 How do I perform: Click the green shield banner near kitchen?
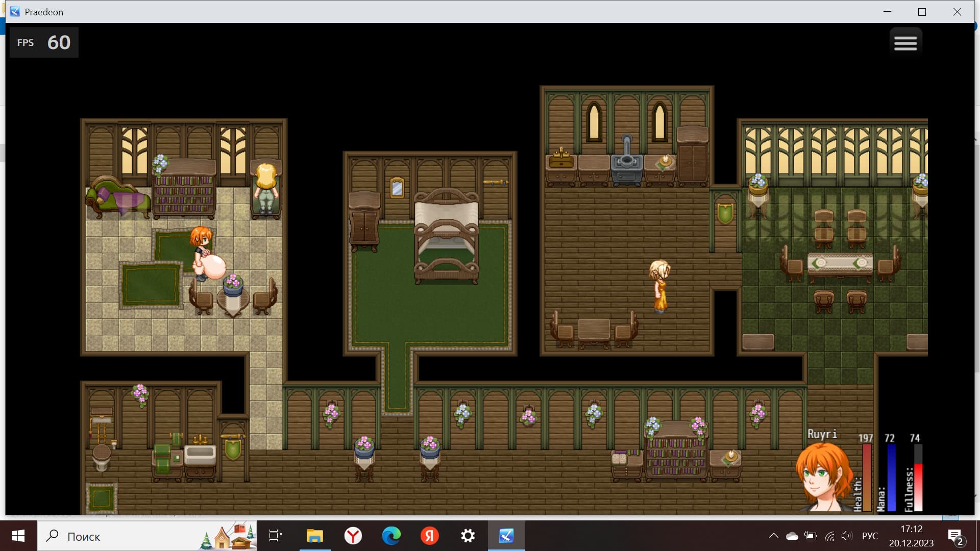[725, 213]
